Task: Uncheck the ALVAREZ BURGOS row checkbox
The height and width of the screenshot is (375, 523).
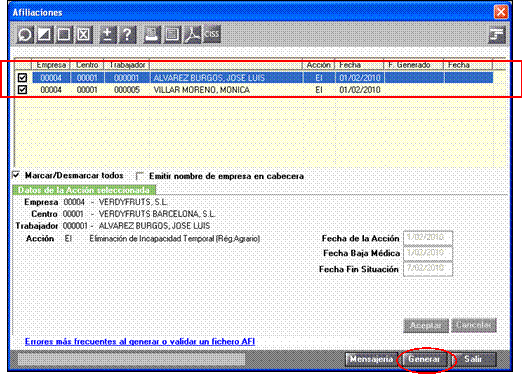Action: [22, 78]
